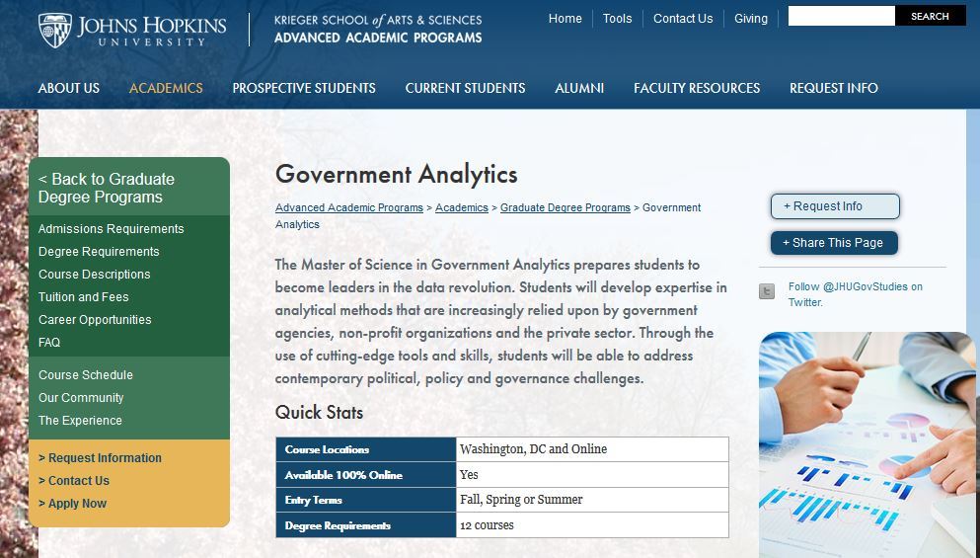Open the Academics menu
Screen dimensions: 980x558
(x=166, y=88)
